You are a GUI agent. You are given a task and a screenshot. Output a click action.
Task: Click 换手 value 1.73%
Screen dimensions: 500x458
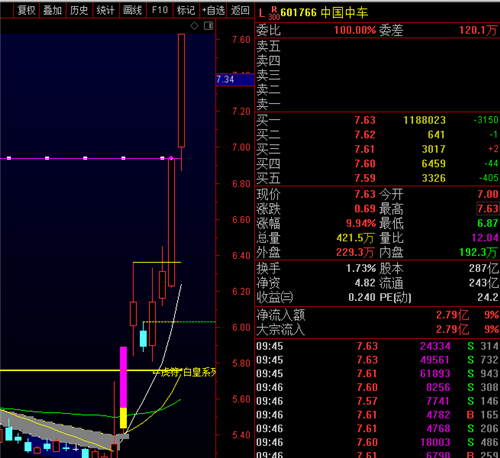361,268
